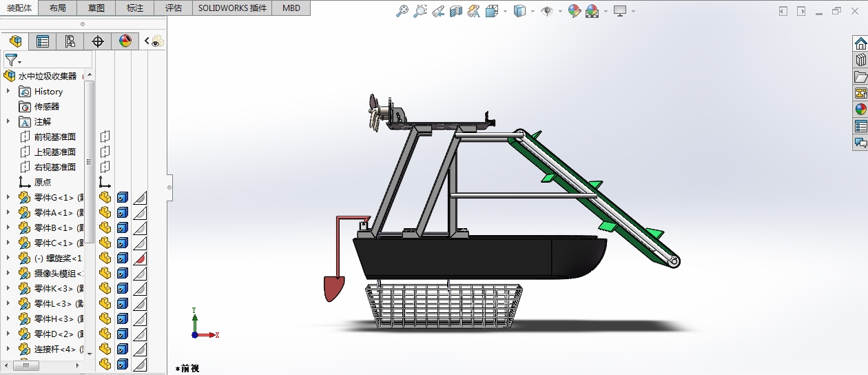Open SOLIDWORKS Forum task pane icon

point(860,143)
